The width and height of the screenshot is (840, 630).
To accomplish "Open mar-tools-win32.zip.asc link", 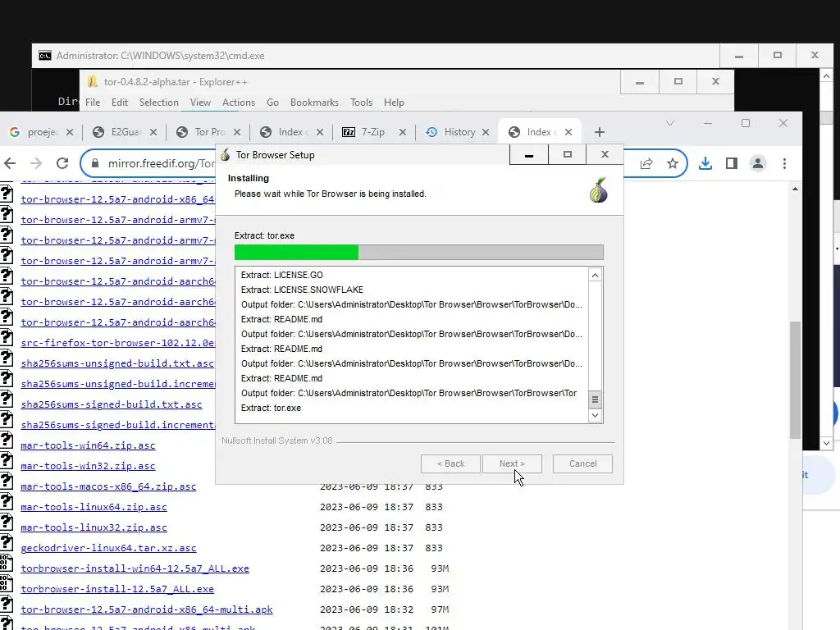I will coord(88,466).
